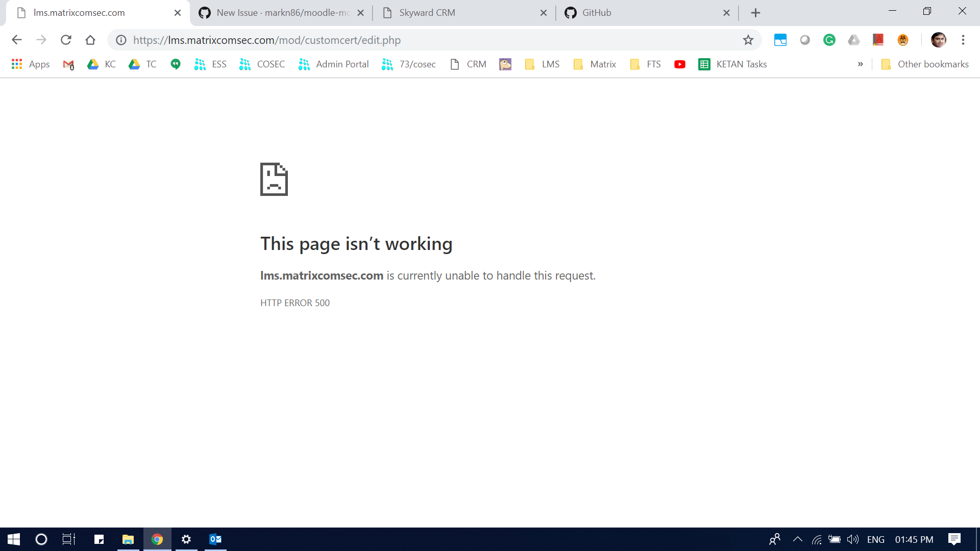
Task: Switch to the New Issue GitHub tab
Action: point(278,13)
